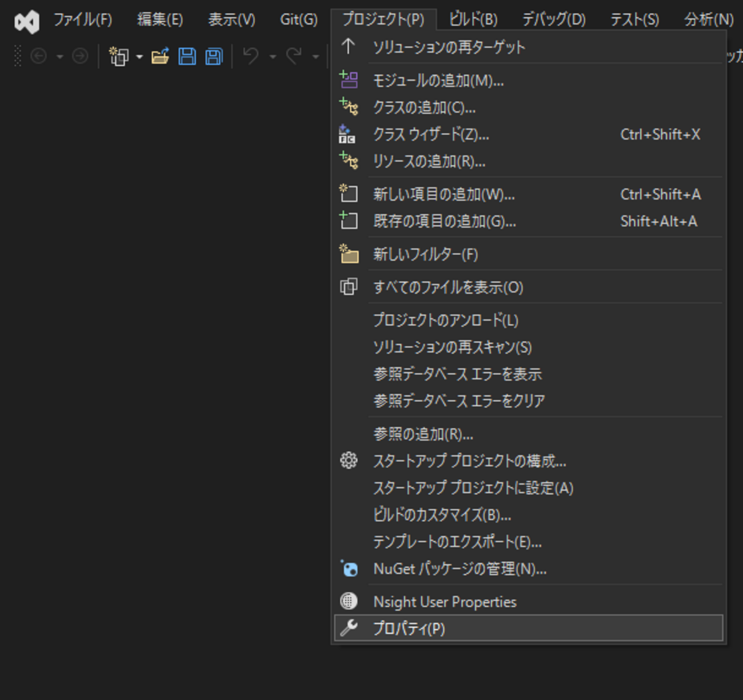
Task: Open the Git(G) menu
Action: pyautogui.click(x=299, y=20)
